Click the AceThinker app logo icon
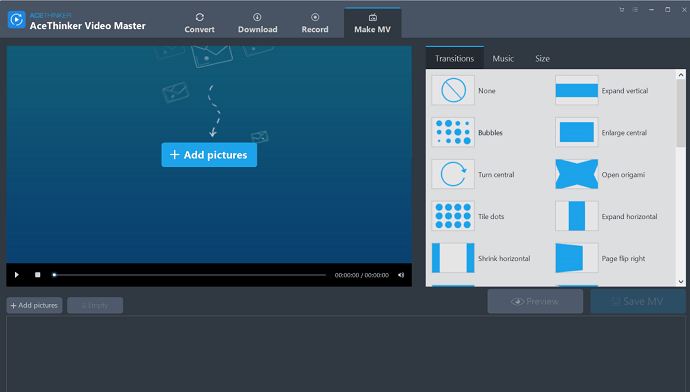 click(x=16, y=20)
